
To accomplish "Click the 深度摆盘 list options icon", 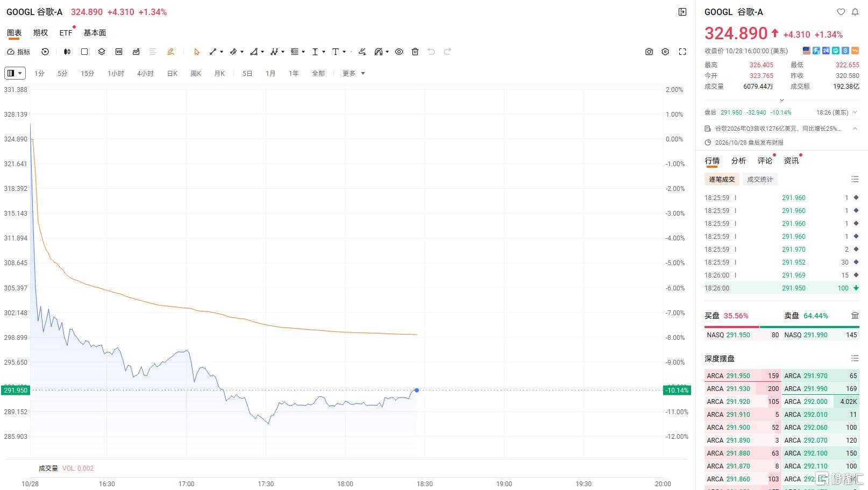I will (x=855, y=358).
